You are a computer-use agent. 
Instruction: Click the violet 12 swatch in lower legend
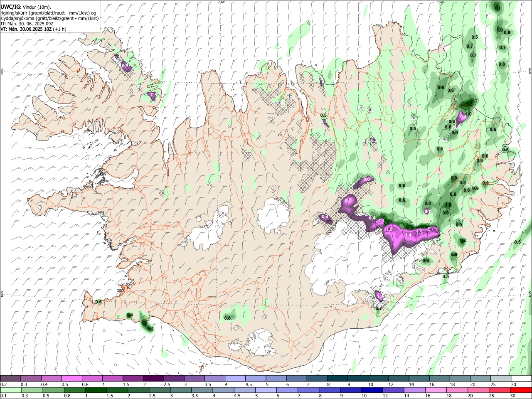[x=394, y=390]
